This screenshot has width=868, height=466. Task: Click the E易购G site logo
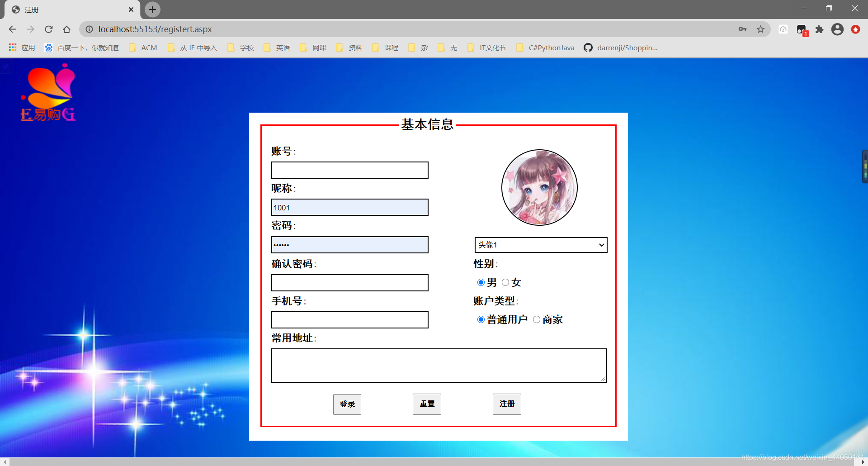point(48,93)
